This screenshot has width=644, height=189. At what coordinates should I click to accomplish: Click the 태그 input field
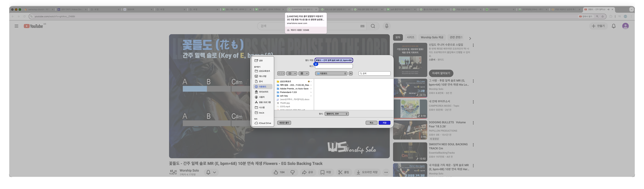pyautogui.click(x=334, y=66)
